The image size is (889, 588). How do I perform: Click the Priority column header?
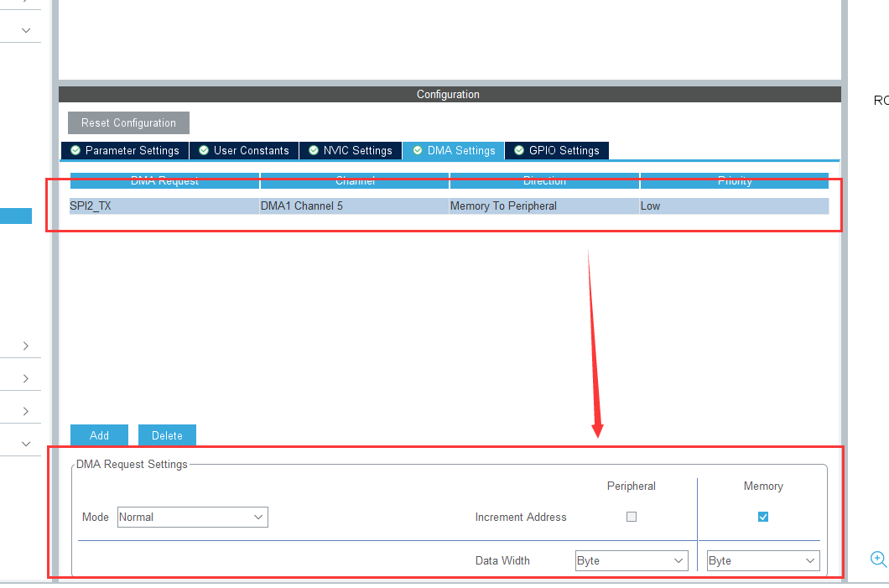coord(735,181)
